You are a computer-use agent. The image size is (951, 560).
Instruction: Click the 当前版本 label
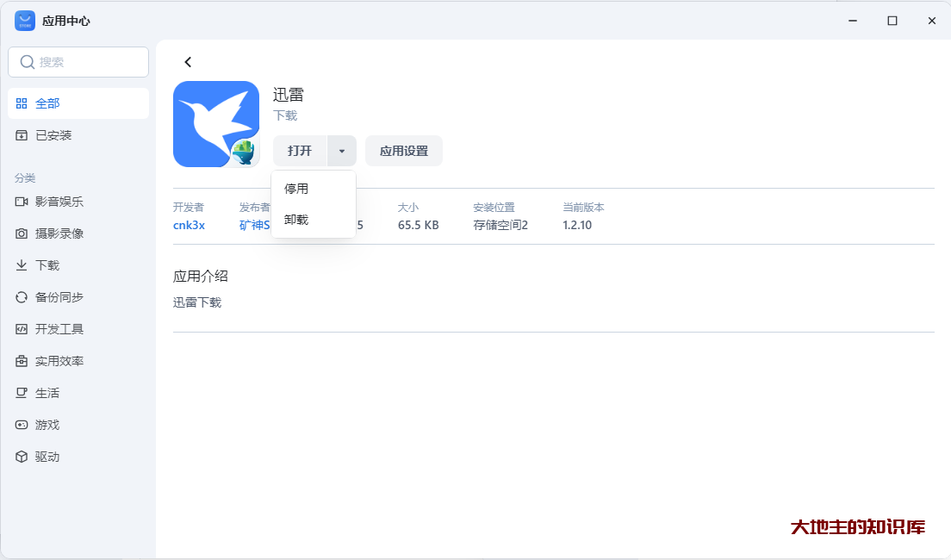pos(583,208)
